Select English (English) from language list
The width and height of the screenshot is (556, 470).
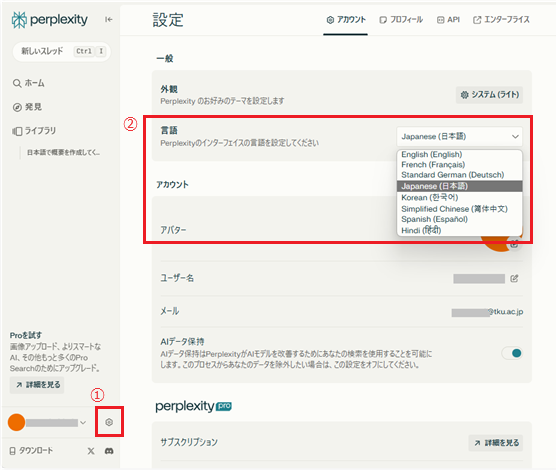[x=432, y=154]
